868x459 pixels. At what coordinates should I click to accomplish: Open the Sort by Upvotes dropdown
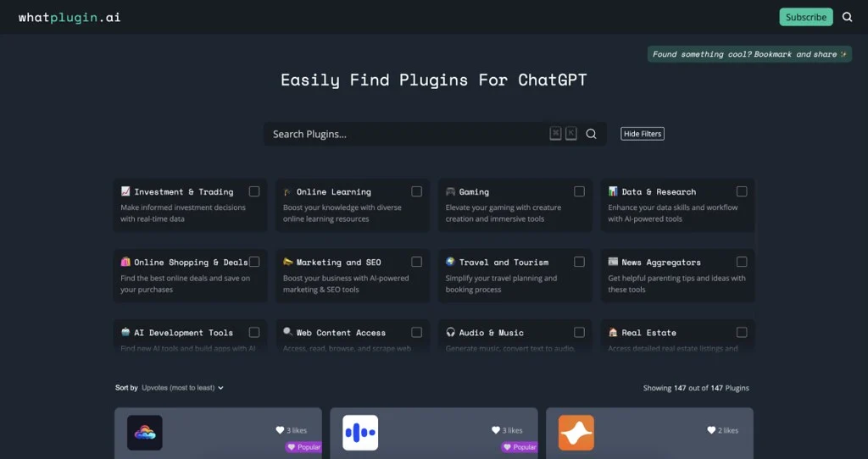[x=182, y=388]
